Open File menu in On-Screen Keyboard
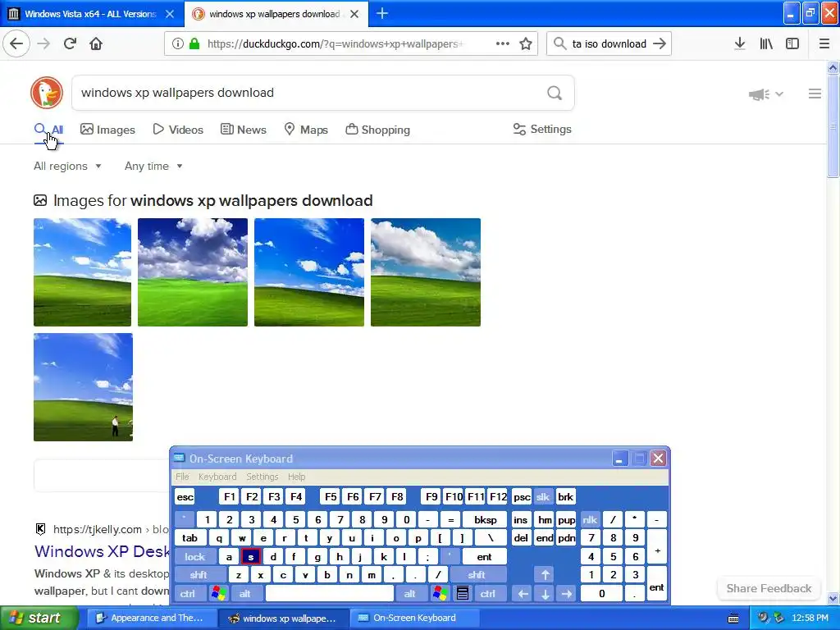The image size is (840, 630). click(182, 477)
